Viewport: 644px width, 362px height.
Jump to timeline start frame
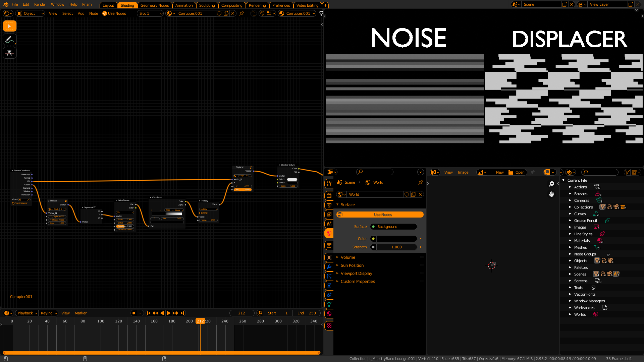(x=149, y=313)
